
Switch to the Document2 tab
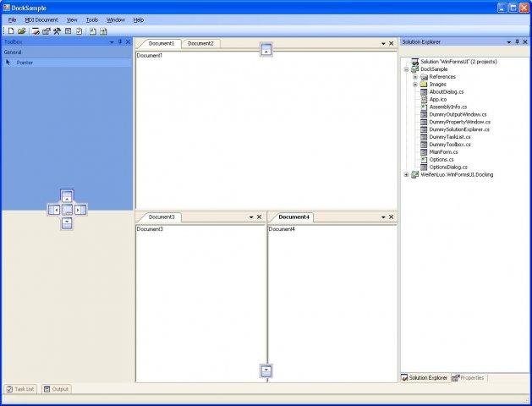200,43
